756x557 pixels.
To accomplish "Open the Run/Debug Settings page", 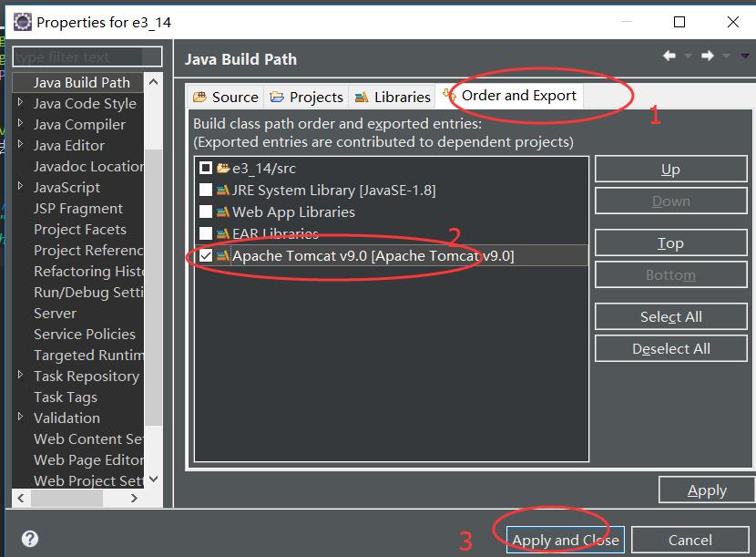I will (x=88, y=293).
